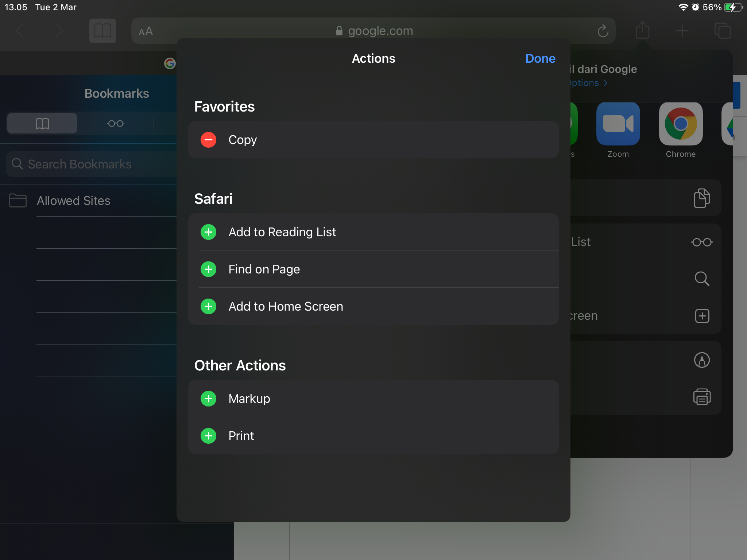
Task: Select the Print icon in share sheet
Action: [702, 397]
